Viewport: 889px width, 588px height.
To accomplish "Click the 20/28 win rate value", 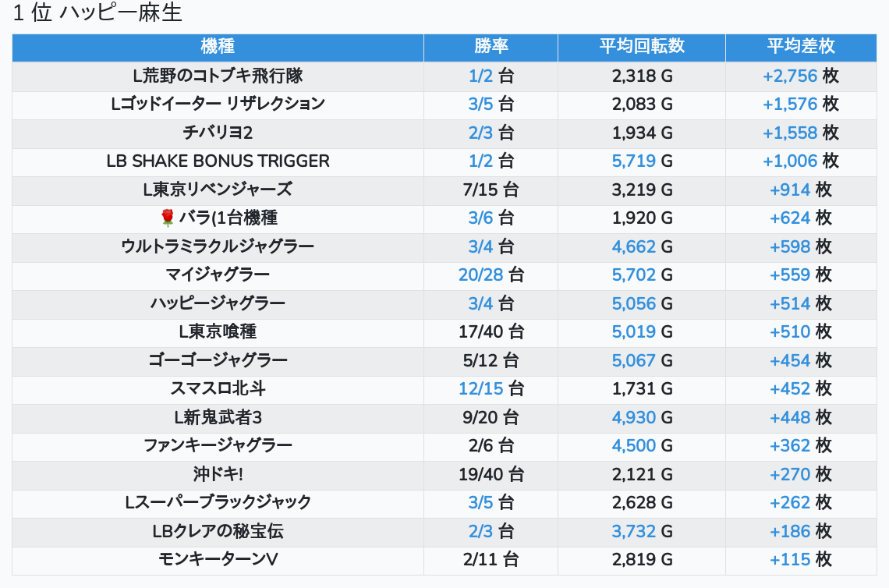I will (480, 275).
